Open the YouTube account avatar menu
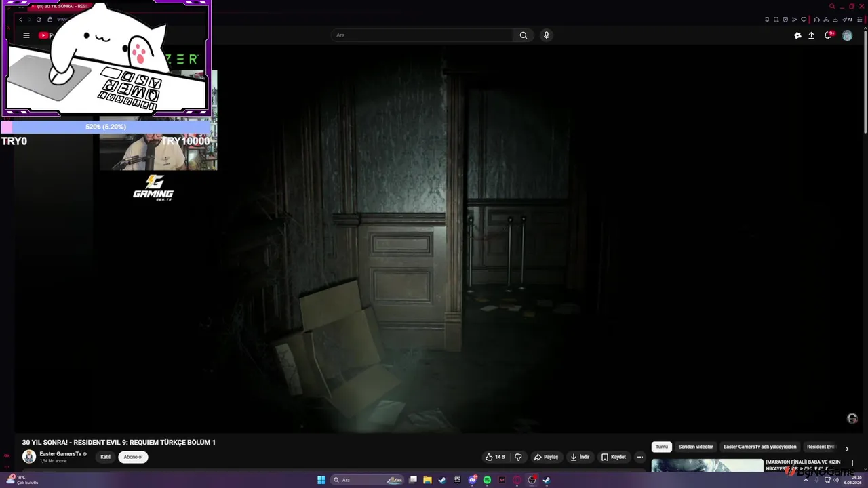 847,35
